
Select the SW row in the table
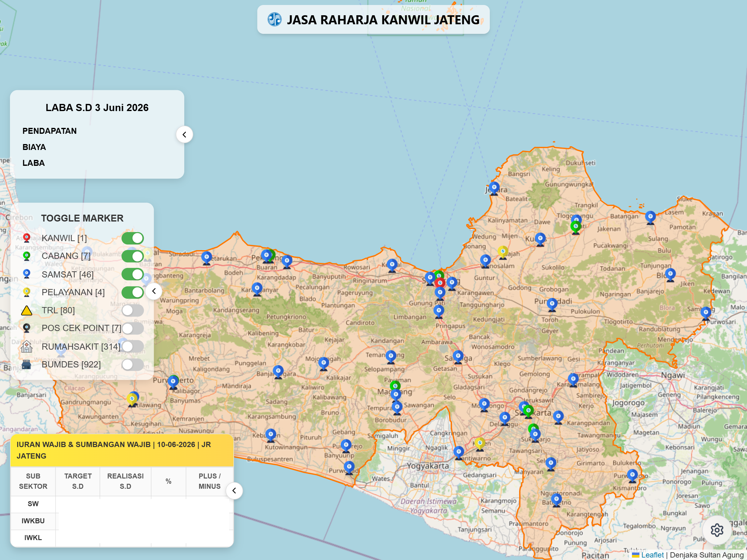click(122, 504)
